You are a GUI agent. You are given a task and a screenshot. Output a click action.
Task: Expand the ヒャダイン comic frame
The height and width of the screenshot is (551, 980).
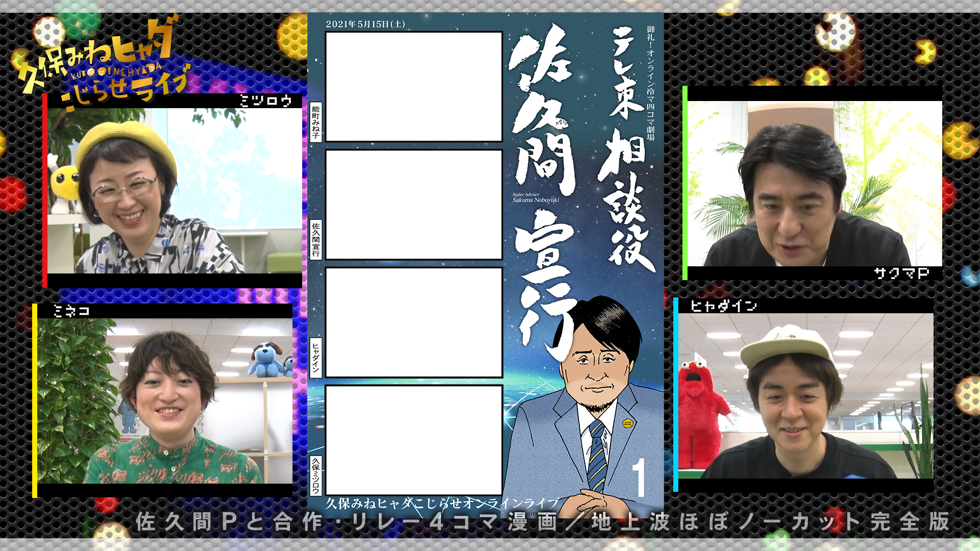[x=413, y=321]
